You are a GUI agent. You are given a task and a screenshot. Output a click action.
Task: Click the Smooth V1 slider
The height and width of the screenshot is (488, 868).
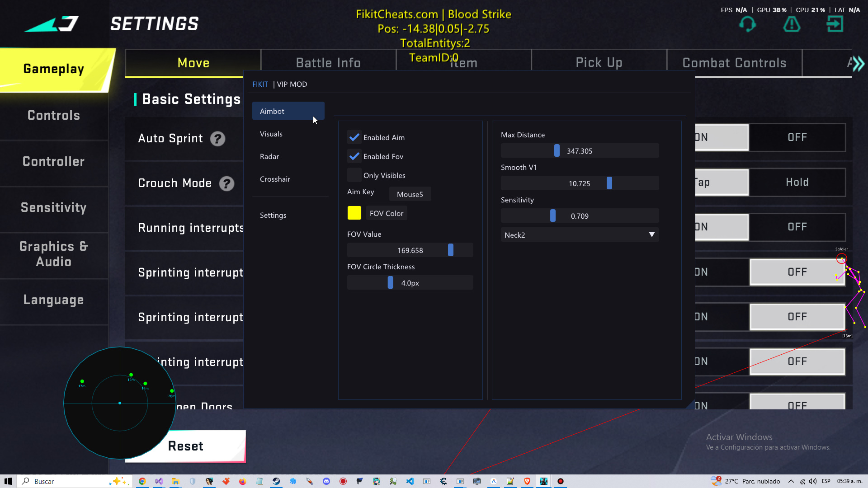(x=580, y=183)
